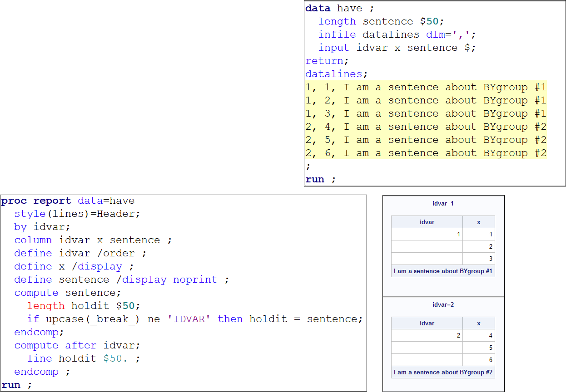The height and width of the screenshot is (392, 566).
Task: Click the 'idvar=1' title in output
Action: click(443, 204)
